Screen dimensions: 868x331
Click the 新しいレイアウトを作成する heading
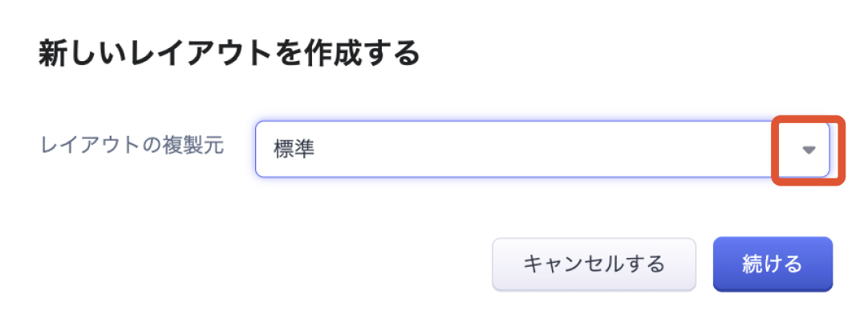pos(229,55)
